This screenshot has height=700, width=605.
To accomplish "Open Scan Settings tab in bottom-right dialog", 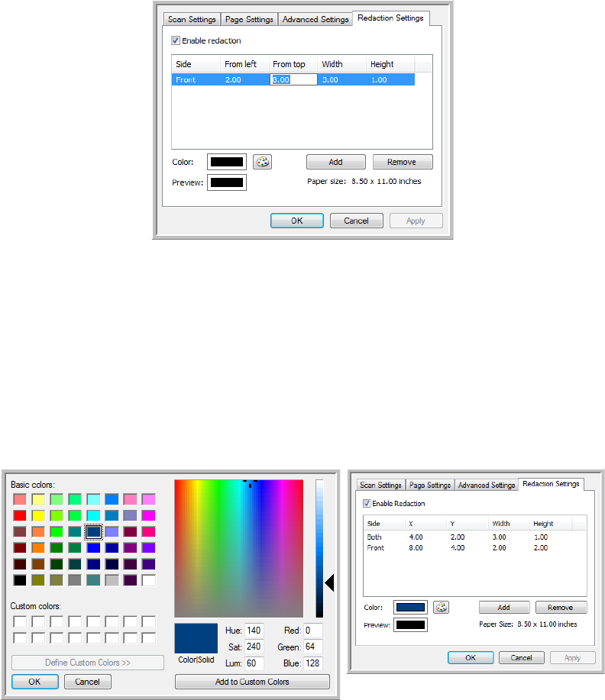I will coord(380,485).
